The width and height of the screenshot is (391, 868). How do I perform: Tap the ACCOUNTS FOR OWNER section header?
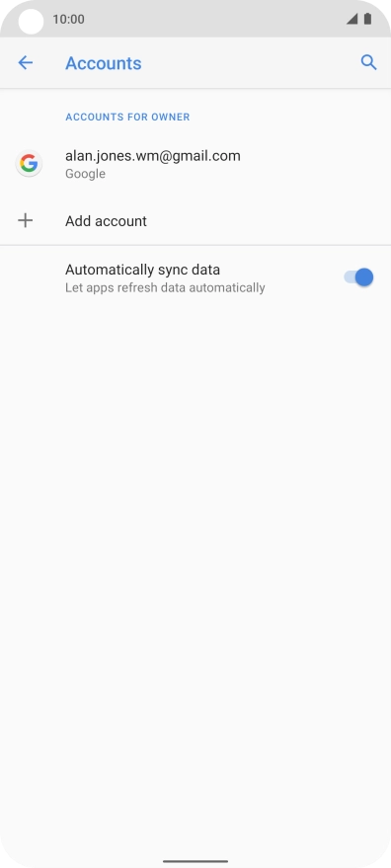click(127, 117)
